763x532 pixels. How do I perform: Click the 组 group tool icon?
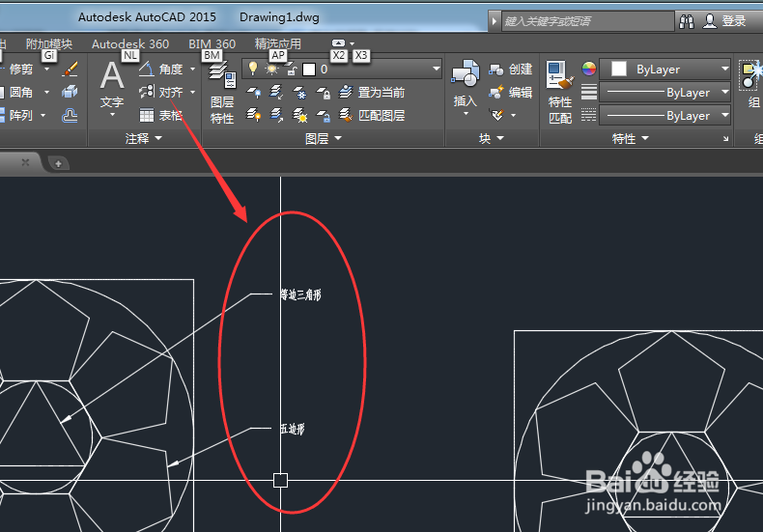750,74
